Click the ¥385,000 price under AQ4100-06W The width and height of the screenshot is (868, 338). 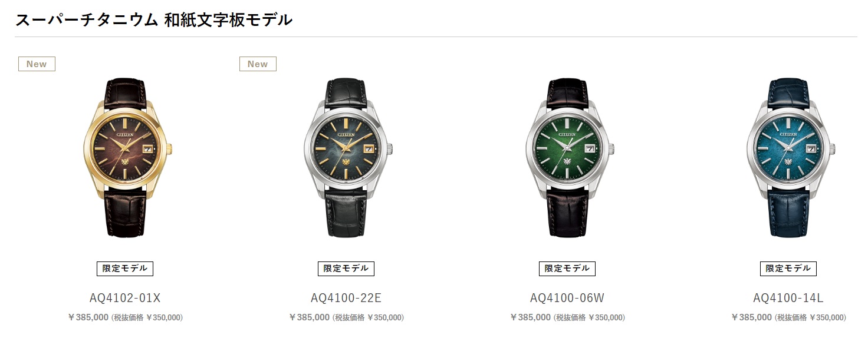[x=531, y=317]
